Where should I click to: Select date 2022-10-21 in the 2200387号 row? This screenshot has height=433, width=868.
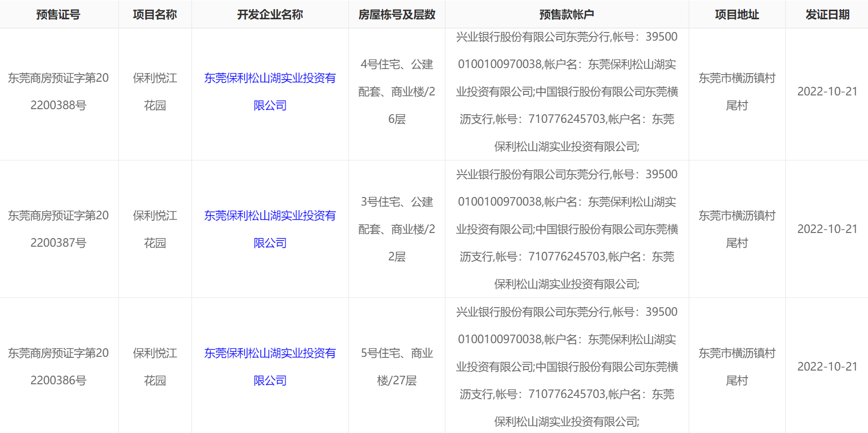[x=827, y=229]
